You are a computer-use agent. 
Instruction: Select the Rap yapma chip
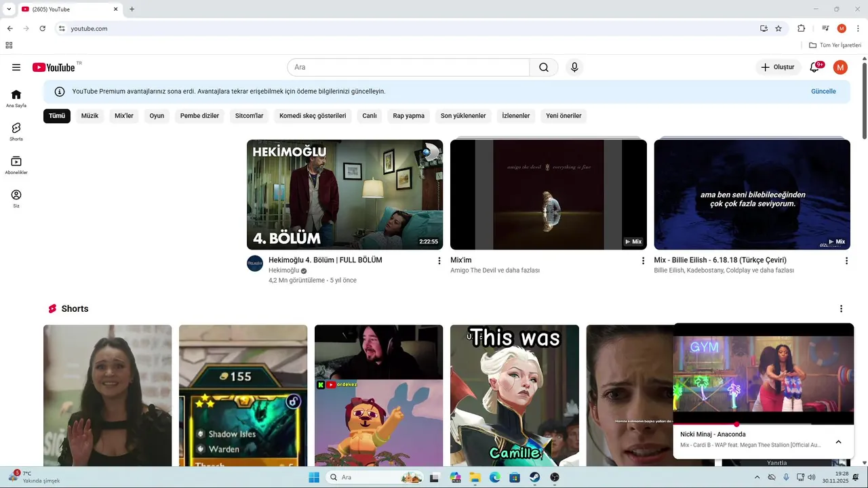tap(409, 116)
